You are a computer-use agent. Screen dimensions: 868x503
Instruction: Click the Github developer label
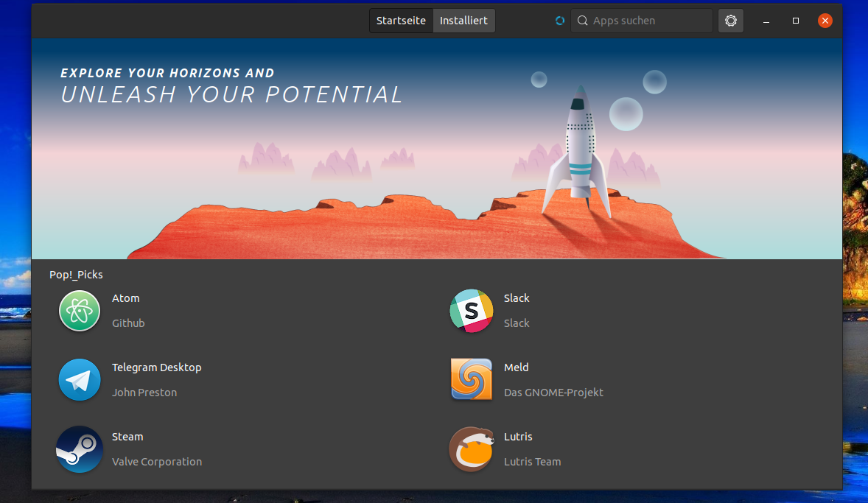pos(128,323)
